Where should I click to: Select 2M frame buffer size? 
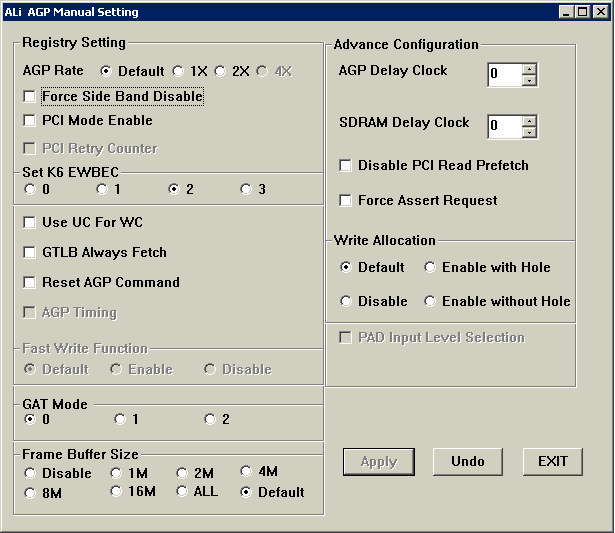pyautogui.click(x=182, y=473)
